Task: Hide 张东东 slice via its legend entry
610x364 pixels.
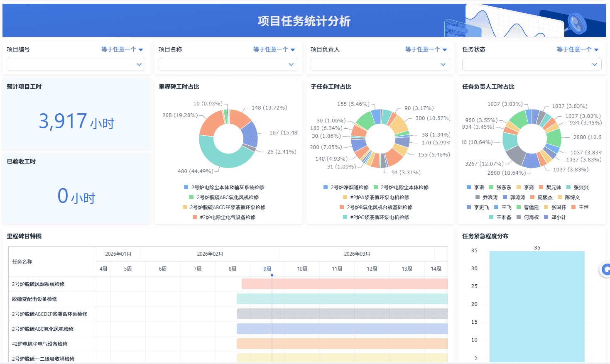Action: (x=501, y=187)
